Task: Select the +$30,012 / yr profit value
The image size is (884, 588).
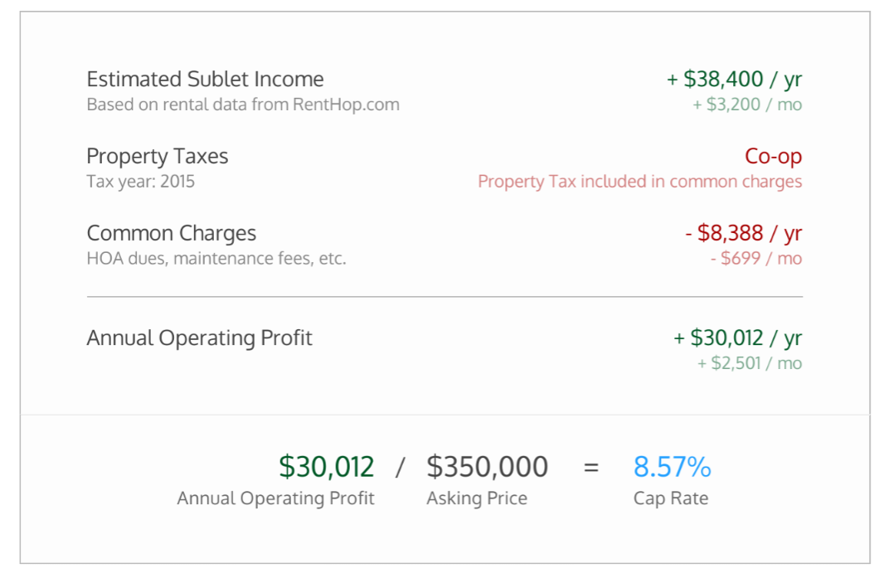Action: pyautogui.click(x=737, y=338)
